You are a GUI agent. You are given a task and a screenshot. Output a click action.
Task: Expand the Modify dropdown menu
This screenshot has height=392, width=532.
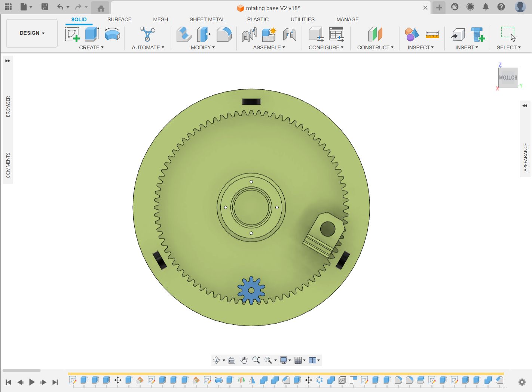[x=202, y=47]
